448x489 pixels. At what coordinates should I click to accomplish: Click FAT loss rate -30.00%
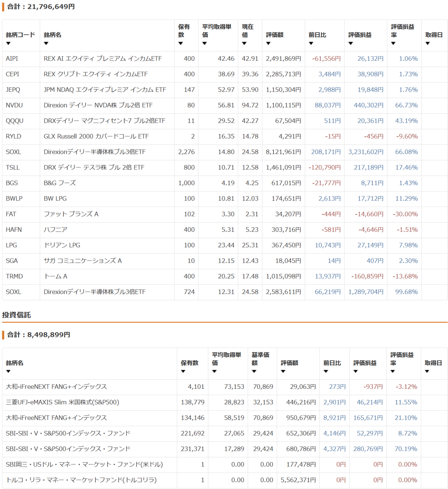click(x=405, y=214)
